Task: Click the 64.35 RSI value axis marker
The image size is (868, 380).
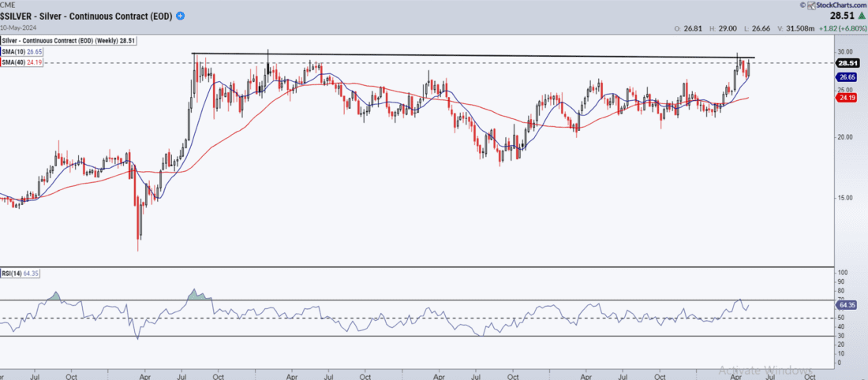Action: pos(847,304)
